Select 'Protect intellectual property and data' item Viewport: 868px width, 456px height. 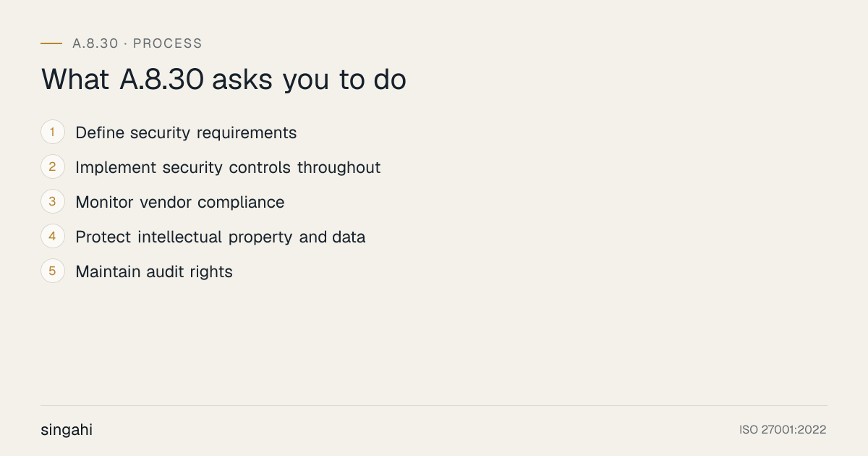pyautogui.click(x=221, y=237)
